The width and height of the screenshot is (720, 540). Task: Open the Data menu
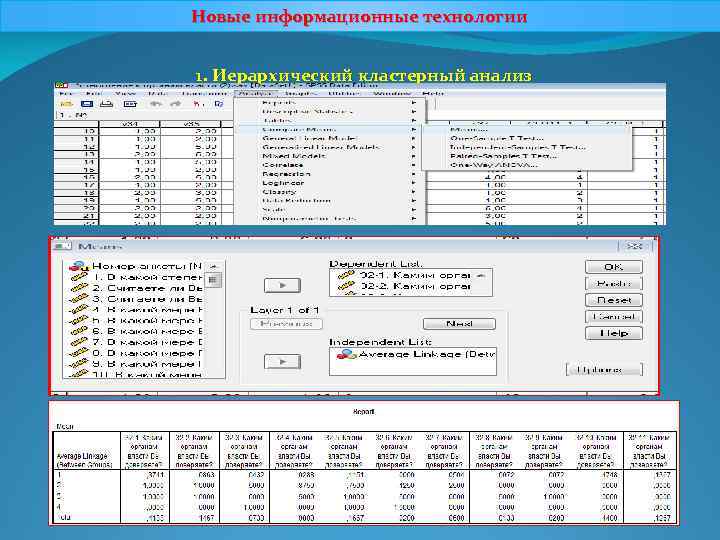click(x=157, y=93)
